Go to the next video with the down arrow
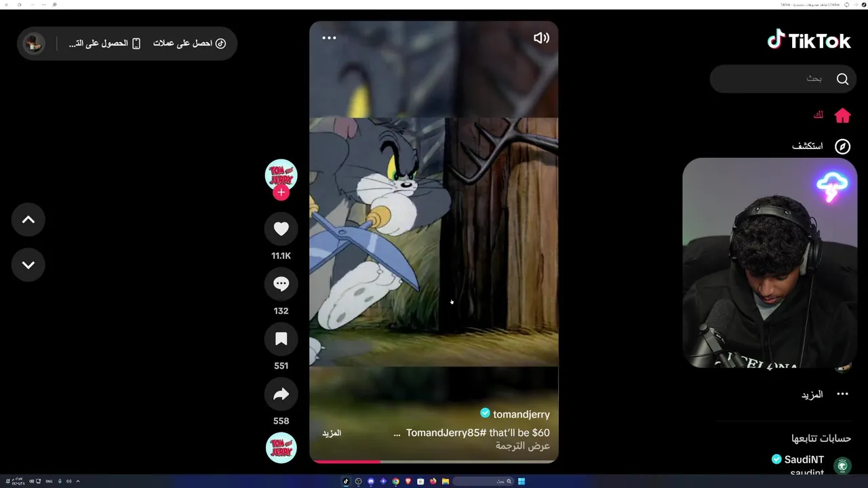The width and height of the screenshot is (868, 488). [x=28, y=265]
